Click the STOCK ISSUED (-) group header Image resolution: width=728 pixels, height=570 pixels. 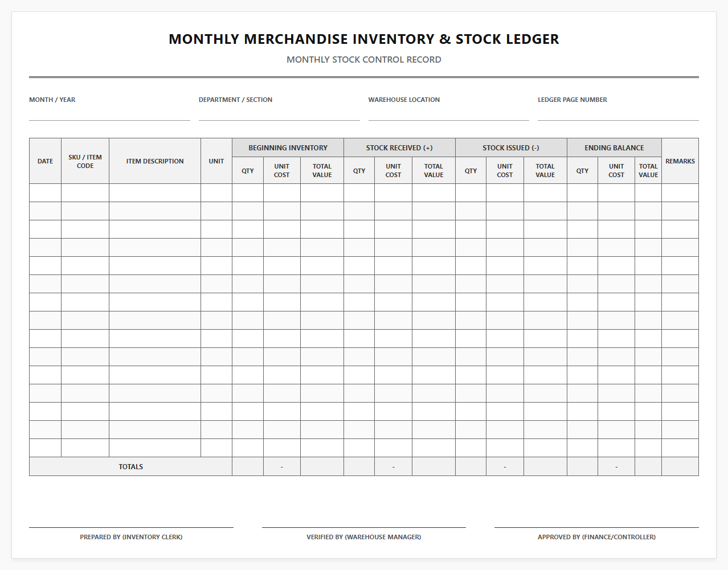point(511,147)
